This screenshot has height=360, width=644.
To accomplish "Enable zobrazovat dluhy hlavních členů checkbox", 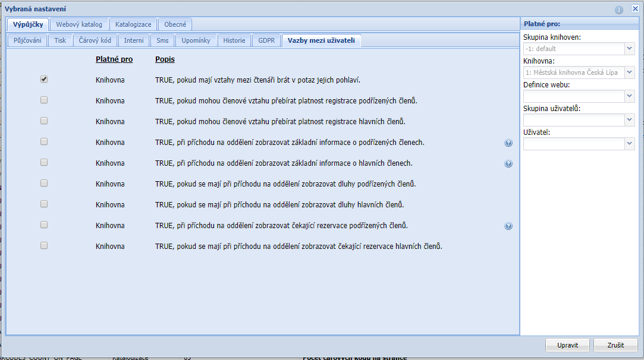I will coord(44,204).
